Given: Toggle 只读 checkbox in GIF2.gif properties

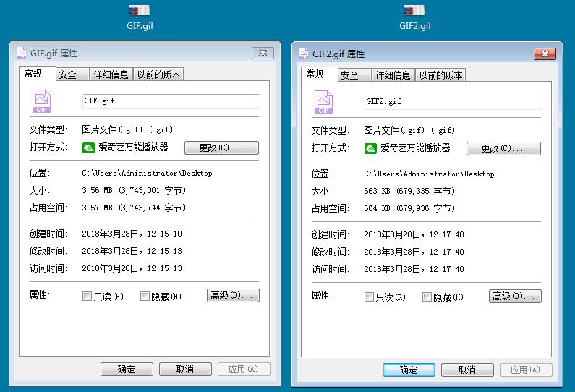Looking at the screenshot, I should 370,297.
